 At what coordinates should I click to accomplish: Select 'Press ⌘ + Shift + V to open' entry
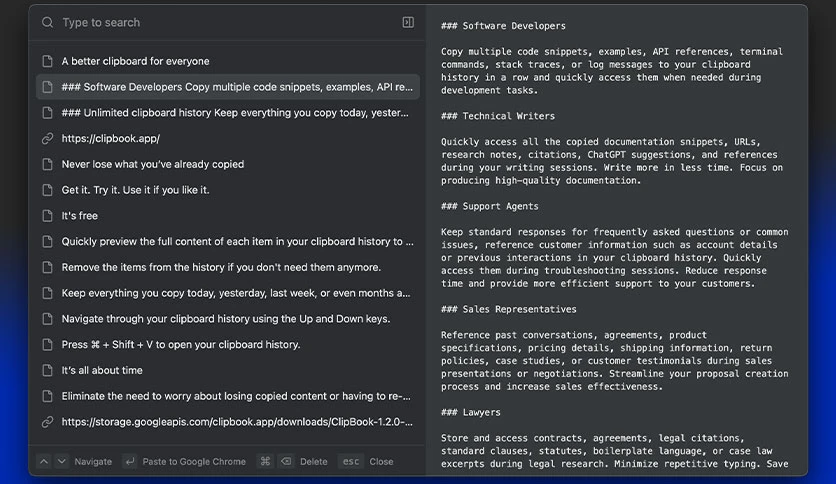coord(228,345)
